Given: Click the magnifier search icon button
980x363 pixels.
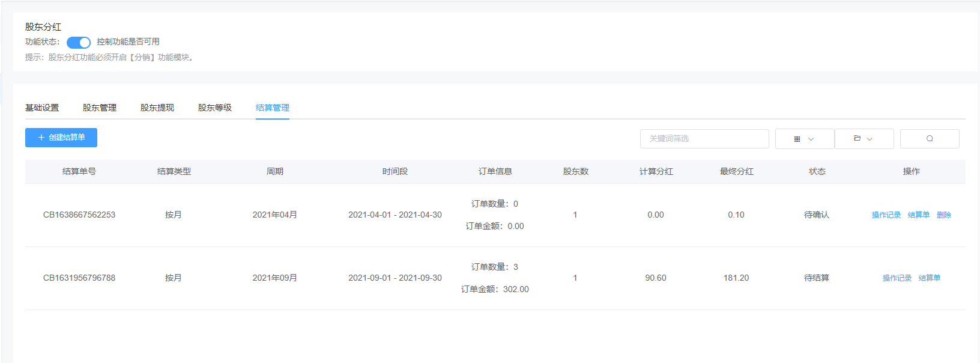Looking at the screenshot, I should point(930,139).
